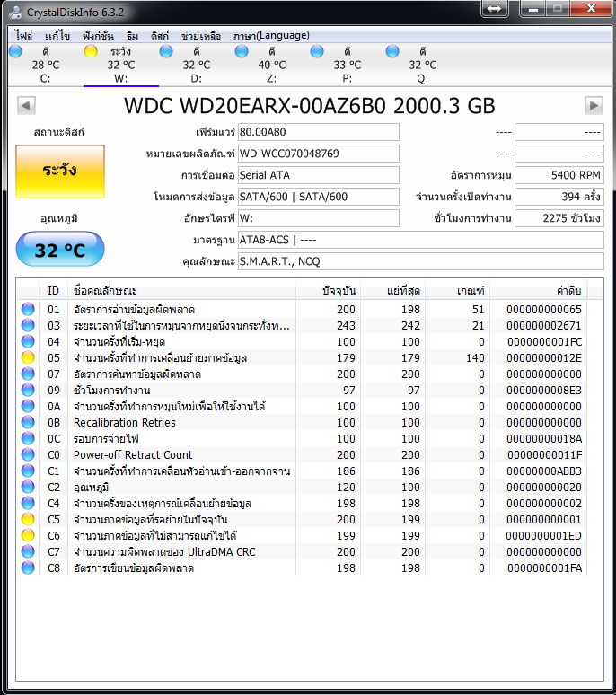616x695 pixels.
Task: Open the ภาษา(Language) menu
Action: tap(271, 35)
